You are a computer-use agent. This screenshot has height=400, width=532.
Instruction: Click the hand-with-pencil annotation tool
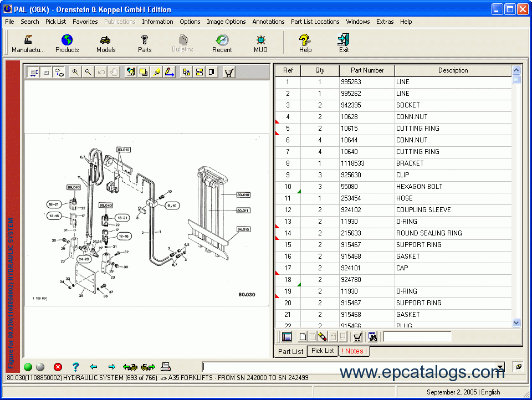point(131,72)
